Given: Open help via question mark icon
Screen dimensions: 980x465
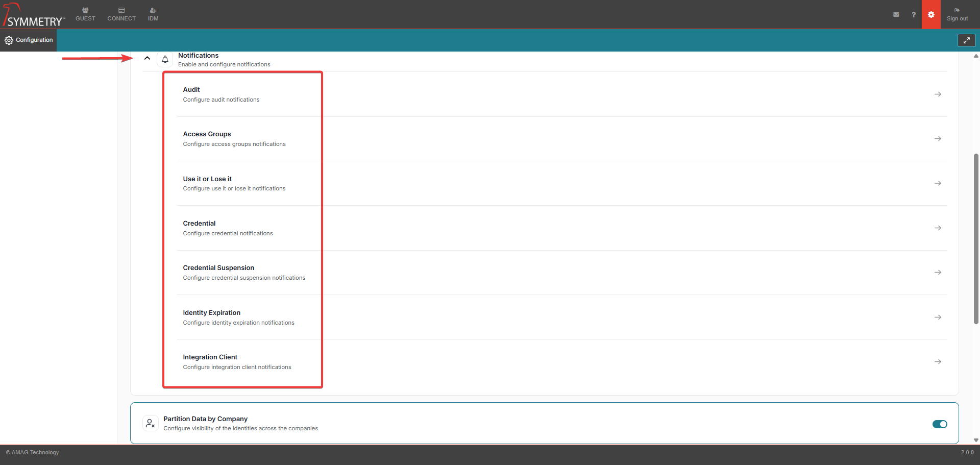Looking at the screenshot, I should [x=913, y=15].
